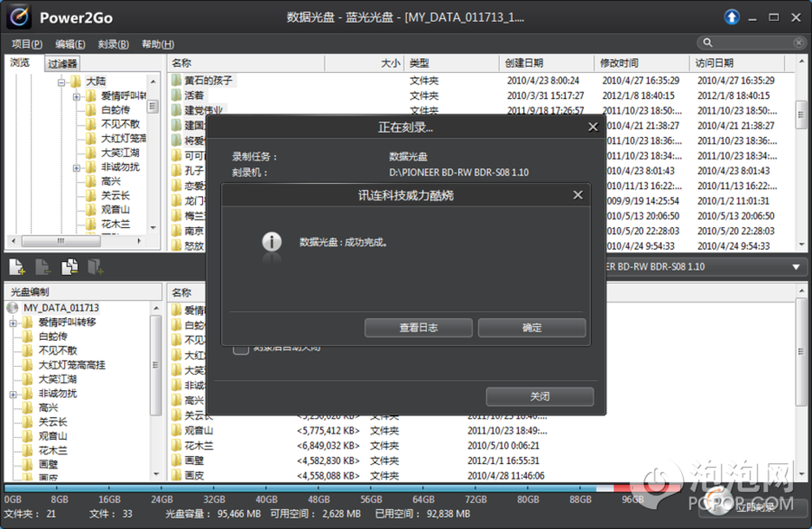812x529 pixels.
Task: Collapse the 大陆 folder in browse tree
Action: (62, 82)
